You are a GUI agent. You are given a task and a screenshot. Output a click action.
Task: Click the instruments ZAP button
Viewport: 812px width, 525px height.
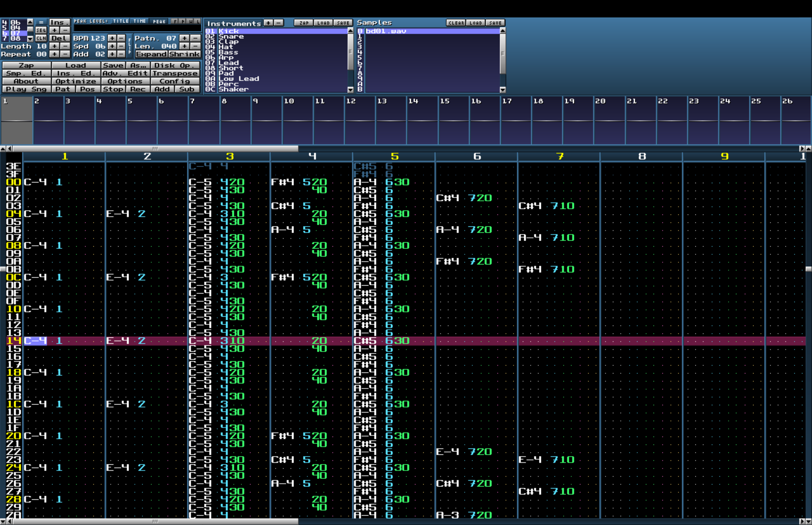coord(304,23)
